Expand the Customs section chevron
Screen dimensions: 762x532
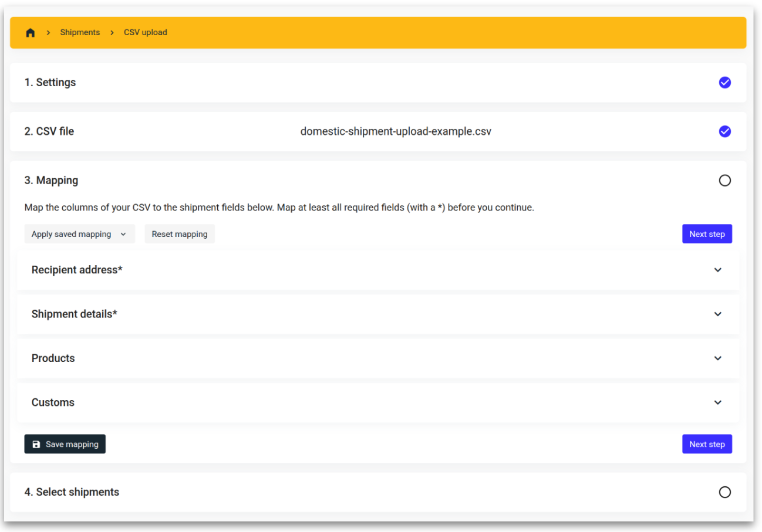coord(717,402)
